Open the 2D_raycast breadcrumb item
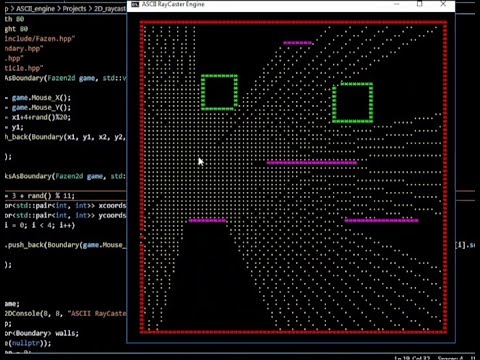Image resolution: width=480 pixels, height=360 pixels. (x=110, y=9)
